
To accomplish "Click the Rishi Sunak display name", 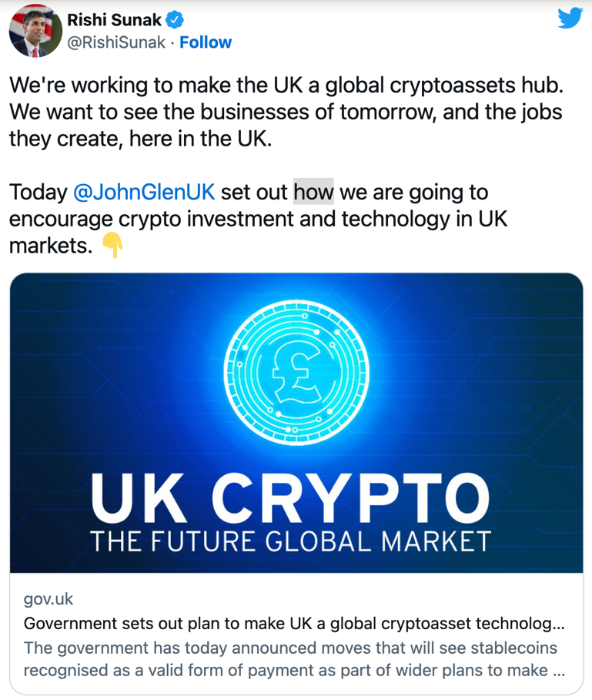I will (114, 20).
